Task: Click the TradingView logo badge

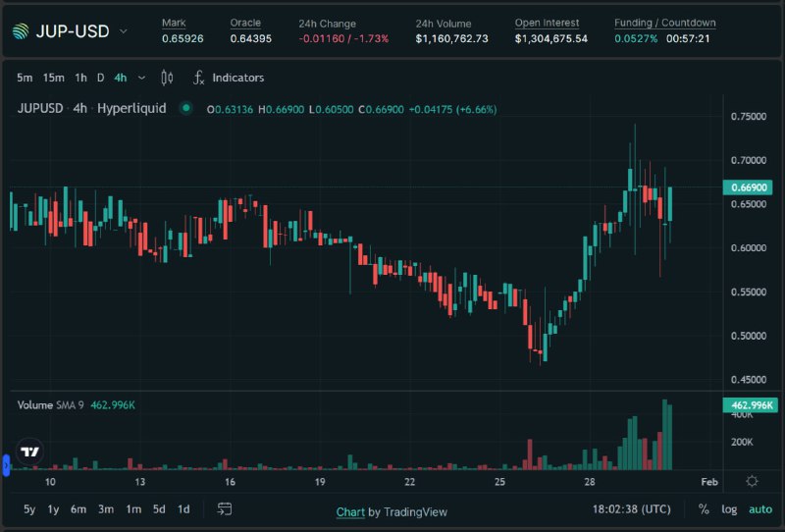Action: (x=30, y=452)
